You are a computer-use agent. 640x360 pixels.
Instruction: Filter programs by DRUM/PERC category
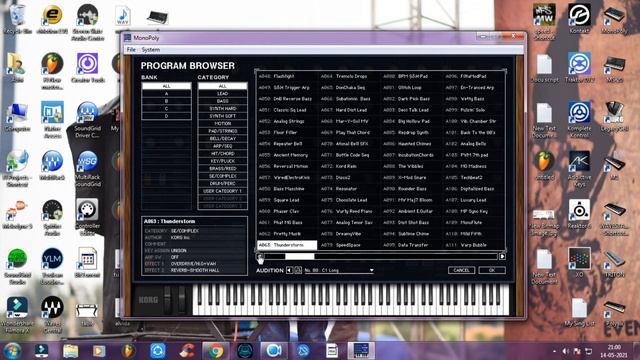click(x=222, y=183)
